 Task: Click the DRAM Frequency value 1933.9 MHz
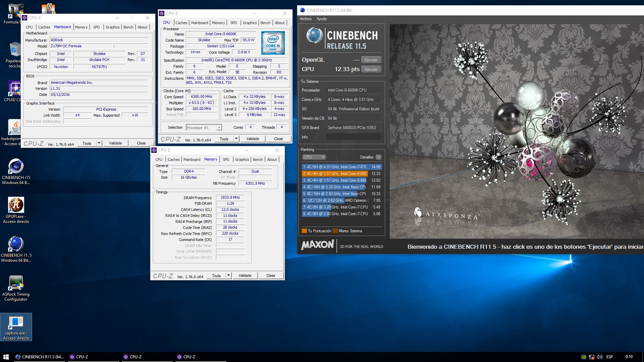tap(230, 198)
